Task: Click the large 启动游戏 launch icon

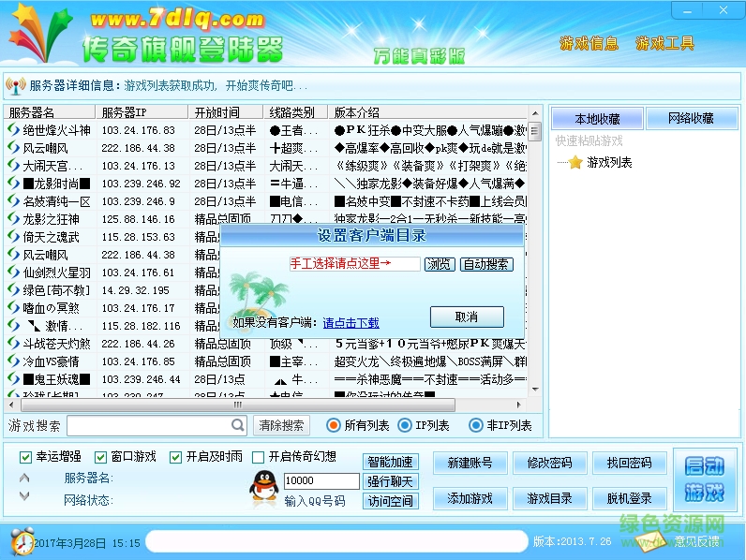Action: (705, 479)
